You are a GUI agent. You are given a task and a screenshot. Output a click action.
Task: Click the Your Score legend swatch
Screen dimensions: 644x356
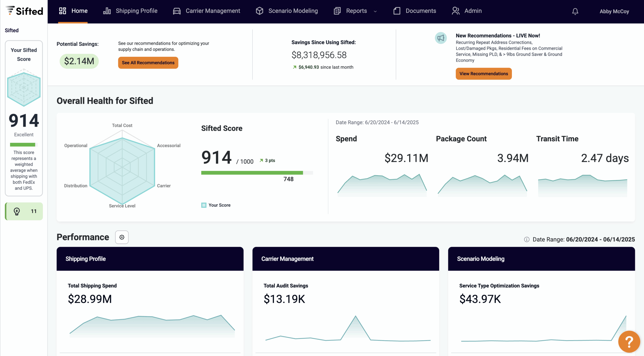click(204, 205)
